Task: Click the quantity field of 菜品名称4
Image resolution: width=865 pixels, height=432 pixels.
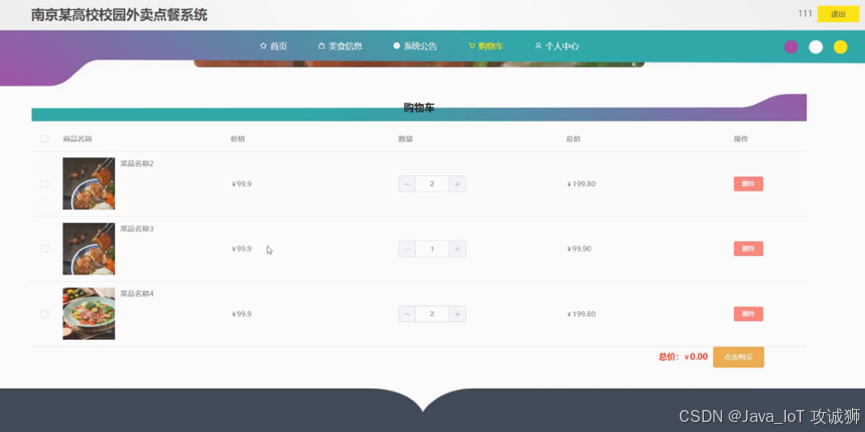Action: (x=432, y=314)
